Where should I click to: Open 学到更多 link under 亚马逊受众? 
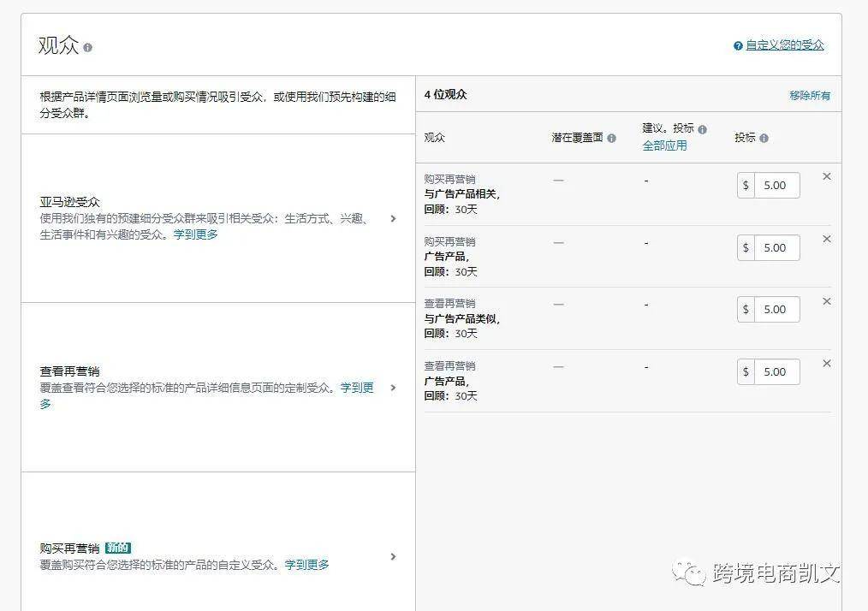pos(195,234)
